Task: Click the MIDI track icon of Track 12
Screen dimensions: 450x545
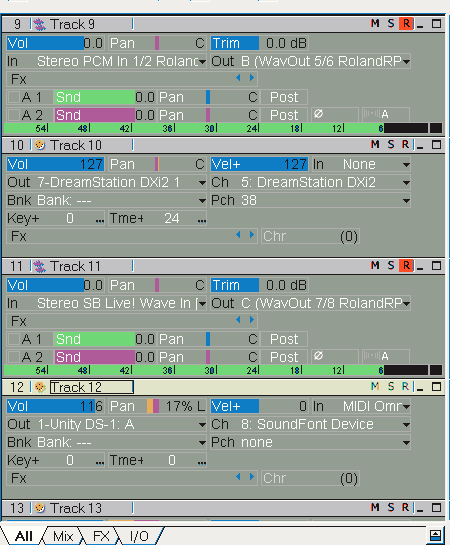Action: 40,387
